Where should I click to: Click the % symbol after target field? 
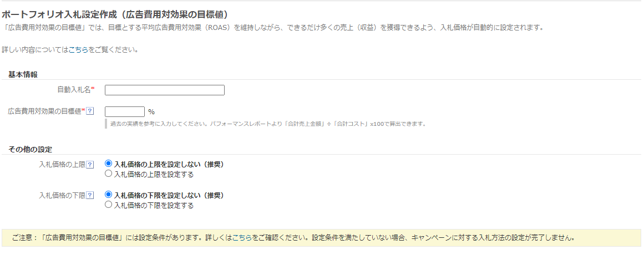(151, 112)
